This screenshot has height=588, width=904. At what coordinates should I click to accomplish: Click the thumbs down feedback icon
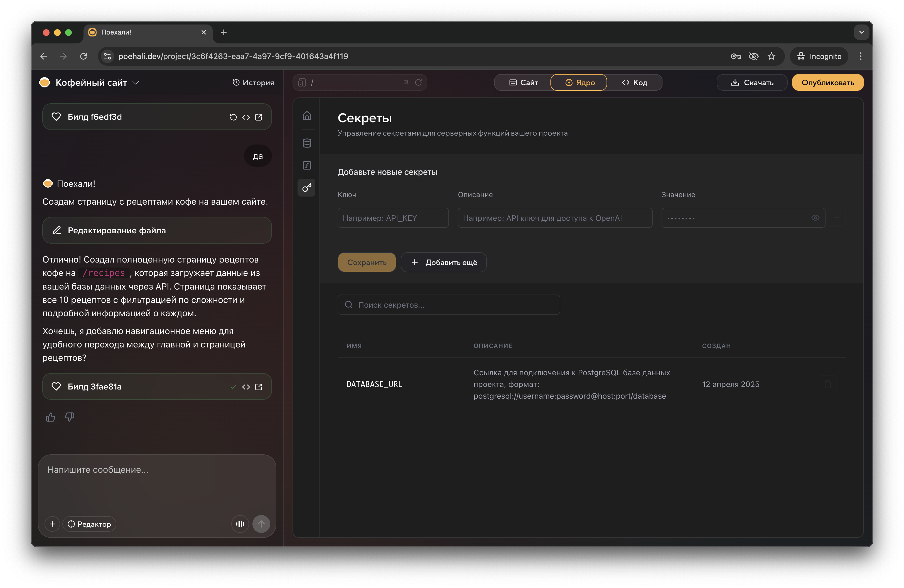70,417
